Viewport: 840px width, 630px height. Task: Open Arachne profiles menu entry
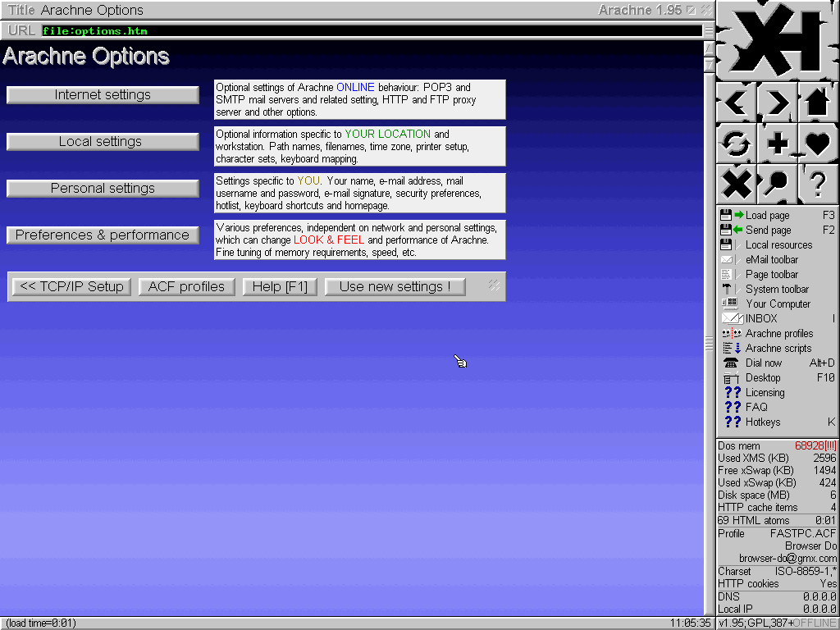coord(778,333)
